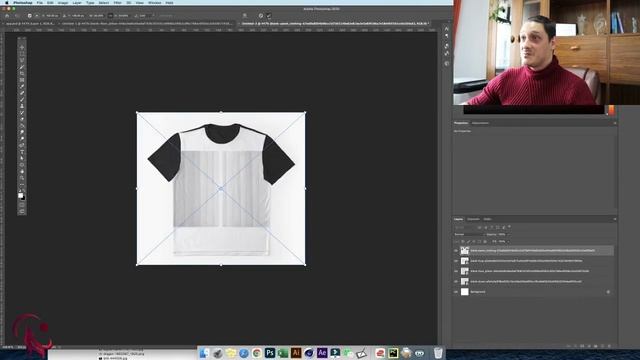Open Illustrator from the Dock
The image size is (640, 360).
click(296, 353)
